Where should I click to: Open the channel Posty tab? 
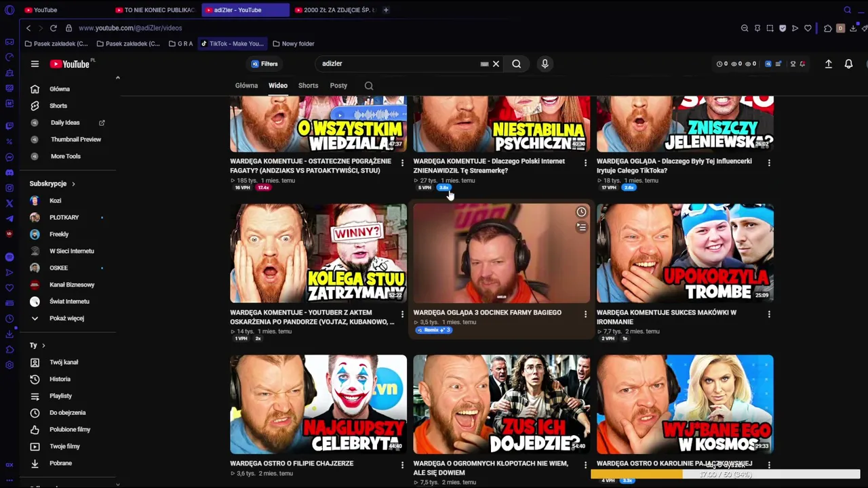tap(338, 85)
